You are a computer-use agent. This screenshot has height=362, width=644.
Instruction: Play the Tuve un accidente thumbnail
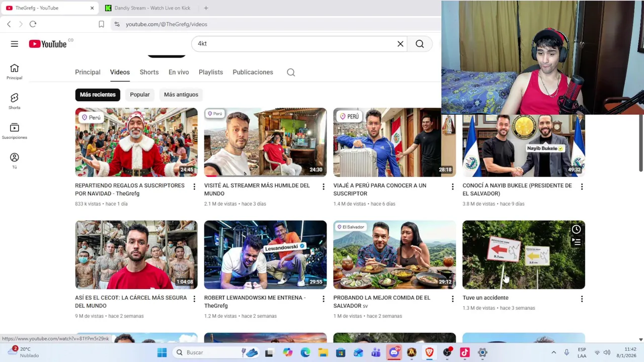[524, 255]
